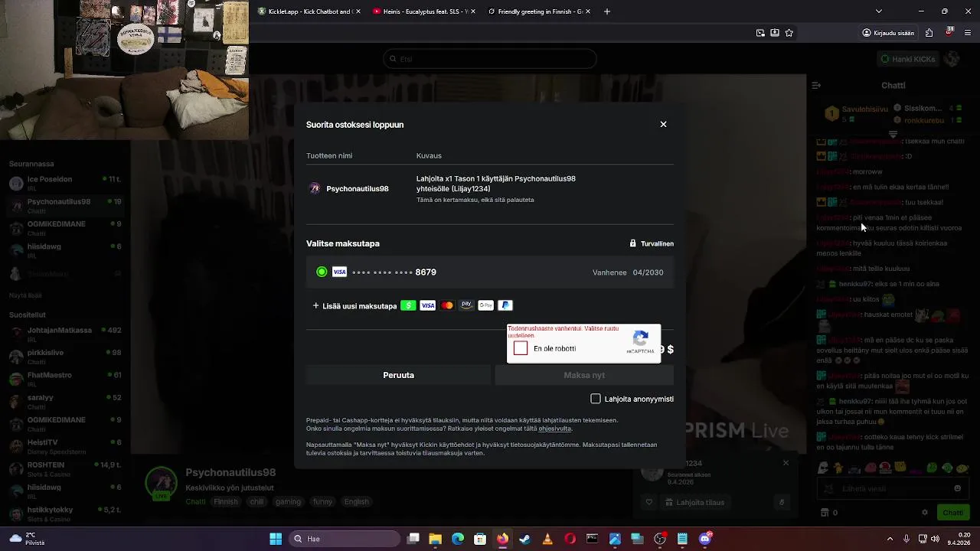Open the user profile avatar near Hanki KICKs
Viewport: 980px width, 551px height.
[952, 59]
